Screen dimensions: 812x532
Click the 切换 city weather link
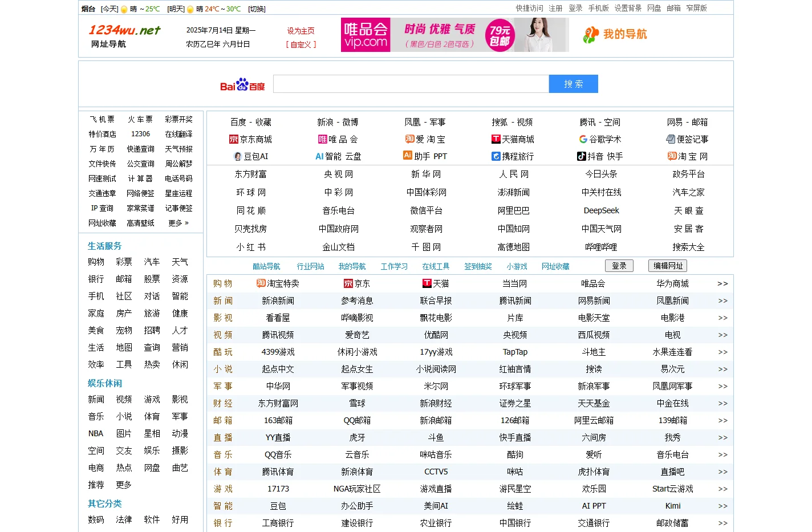point(257,9)
